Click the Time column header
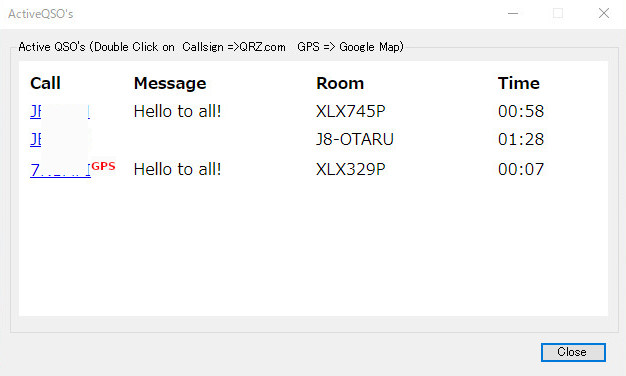626x376 pixels. pyautogui.click(x=519, y=83)
